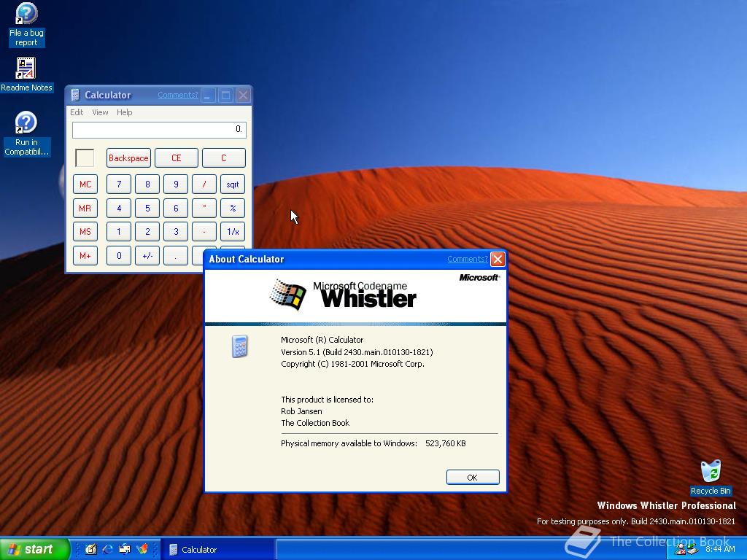Click the multiply (*) button

click(x=204, y=208)
